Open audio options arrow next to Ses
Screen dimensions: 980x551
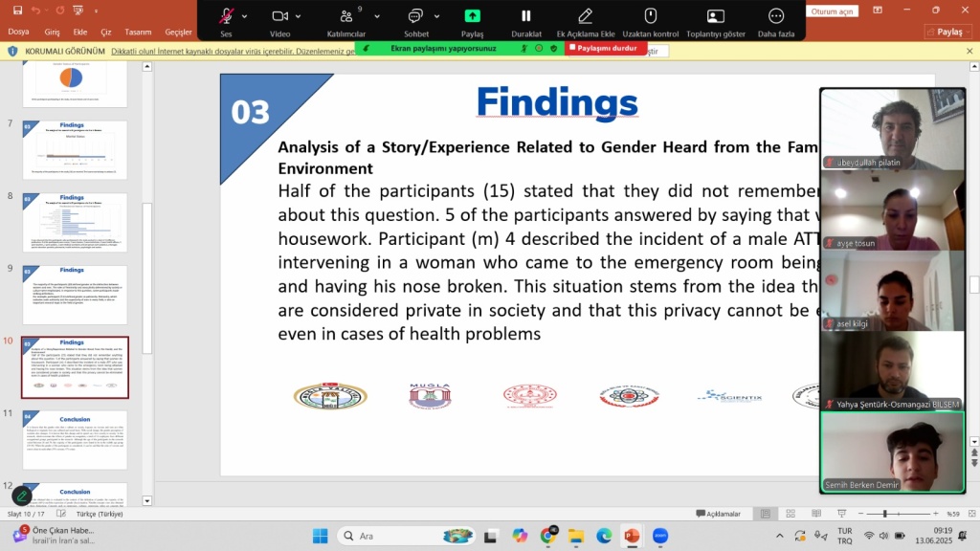245,16
